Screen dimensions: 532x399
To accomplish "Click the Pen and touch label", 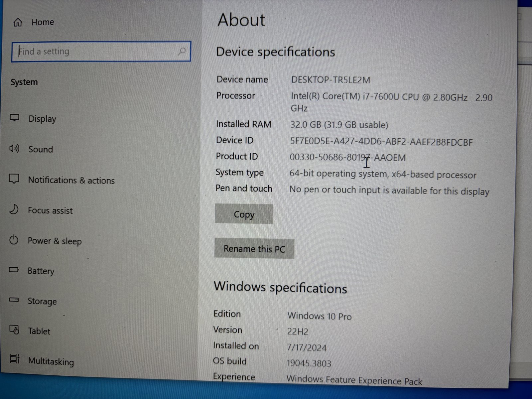I will coord(244,188).
